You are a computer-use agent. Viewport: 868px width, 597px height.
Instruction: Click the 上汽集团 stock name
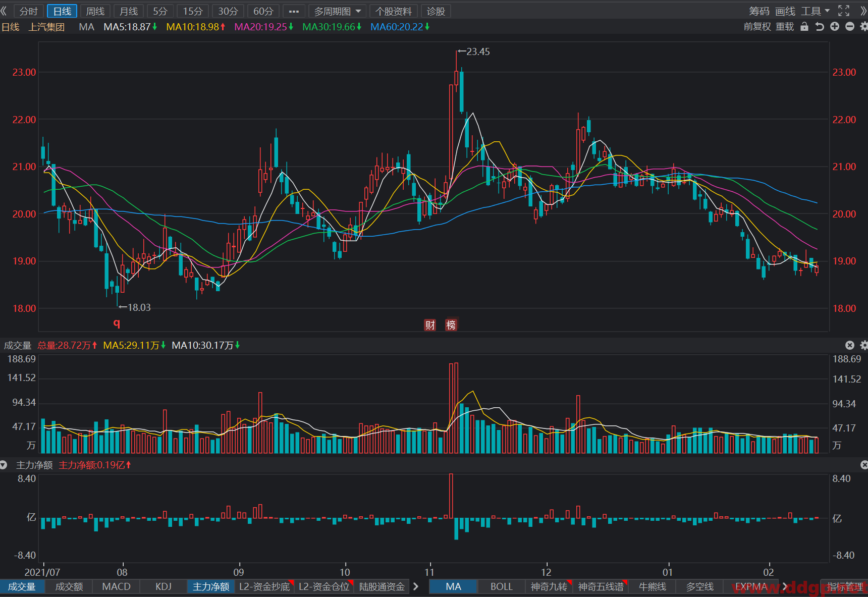(x=46, y=27)
